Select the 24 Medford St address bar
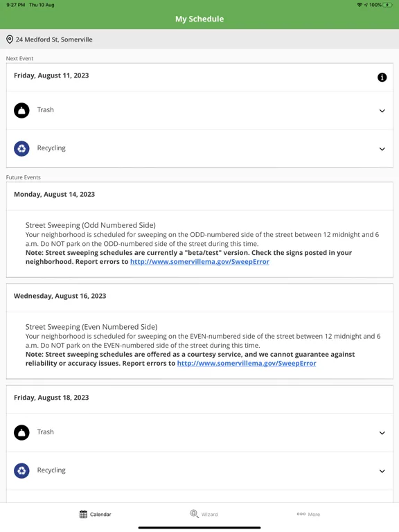399x532 pixels. [199, 39]
